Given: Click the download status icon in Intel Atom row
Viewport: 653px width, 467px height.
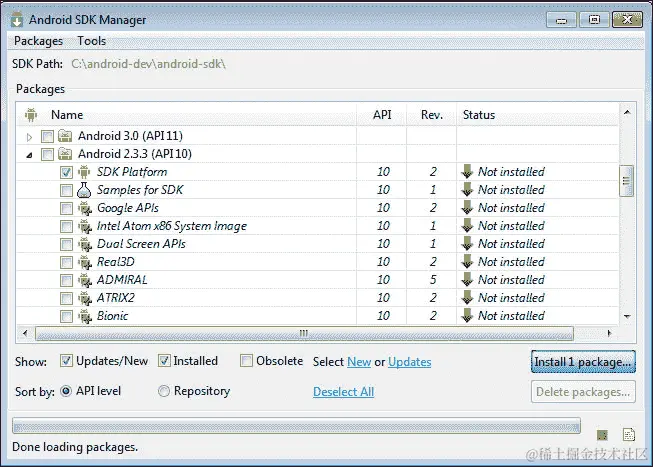Looking at the screenshot, I should pos(467,226).
